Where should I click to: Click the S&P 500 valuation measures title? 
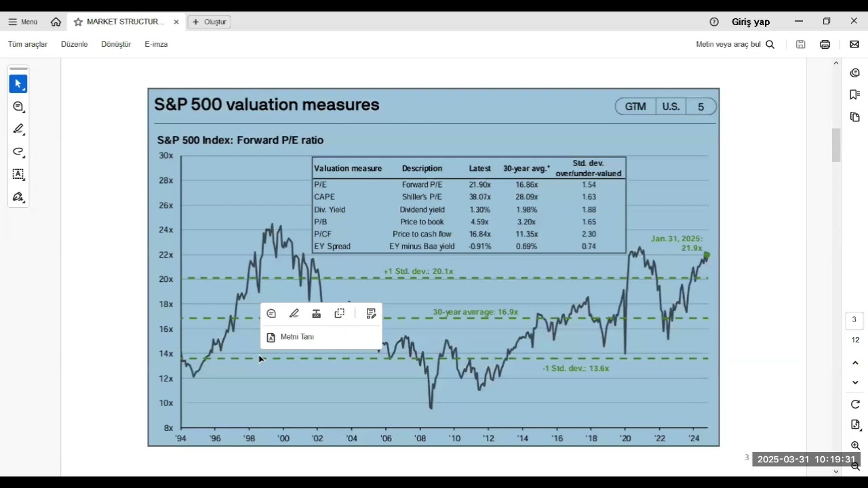[x=267, y=105]
